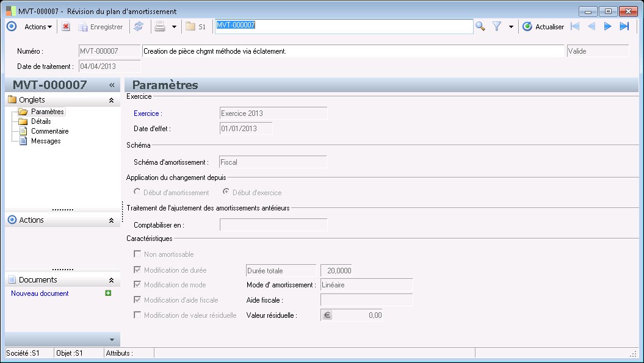The image size is (644, 363).
Task: Click the Exercice 2013 field
Action: [273, 113]
